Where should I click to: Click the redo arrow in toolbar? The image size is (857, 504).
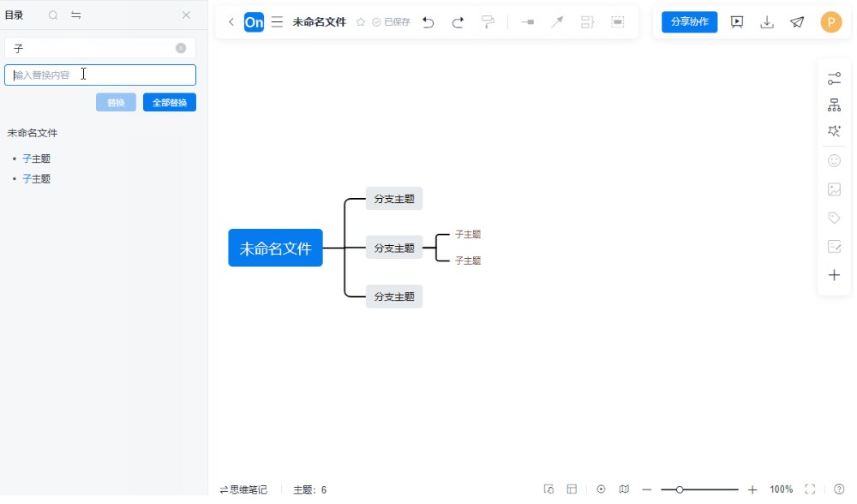tap(458, 22)
